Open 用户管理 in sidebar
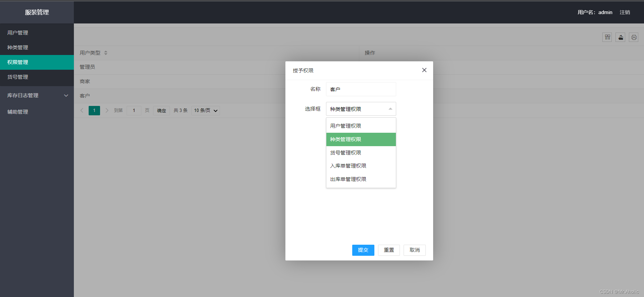Screen dimensions: 644x297 tap(37, 33)
